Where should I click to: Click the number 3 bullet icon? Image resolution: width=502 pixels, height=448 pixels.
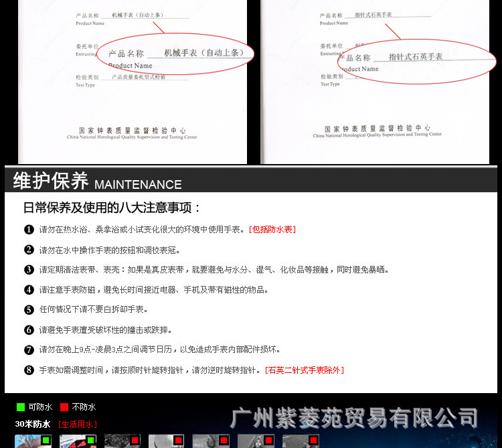(29, 270)
